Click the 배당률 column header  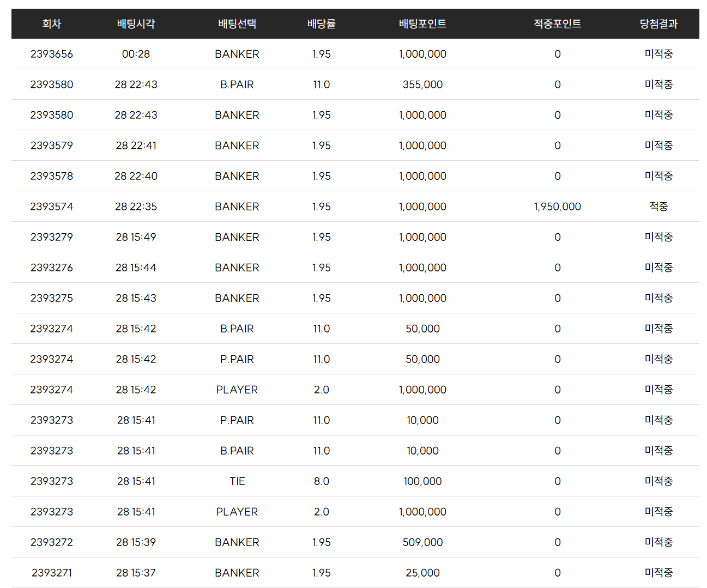322,24
